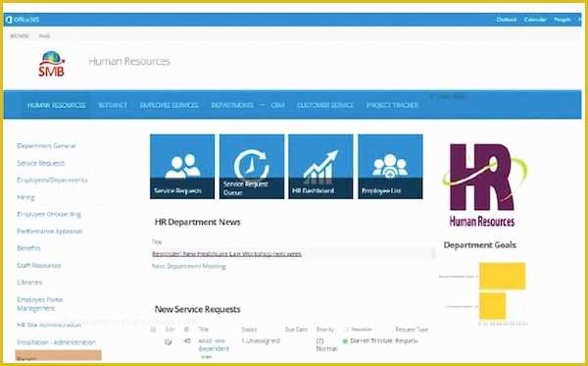The height and width of the screenshot is (366, 588).
Task: Switch to the Page ribbon tab
Action: click(44, 36)
